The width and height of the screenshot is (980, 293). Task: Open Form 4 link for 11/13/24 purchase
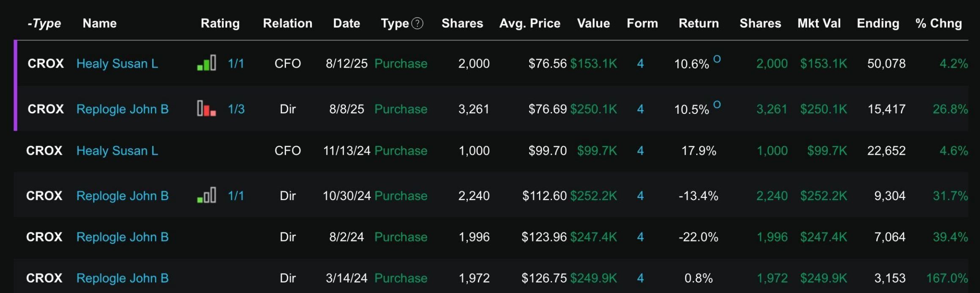pyautogui.click(x=640, y=151)
